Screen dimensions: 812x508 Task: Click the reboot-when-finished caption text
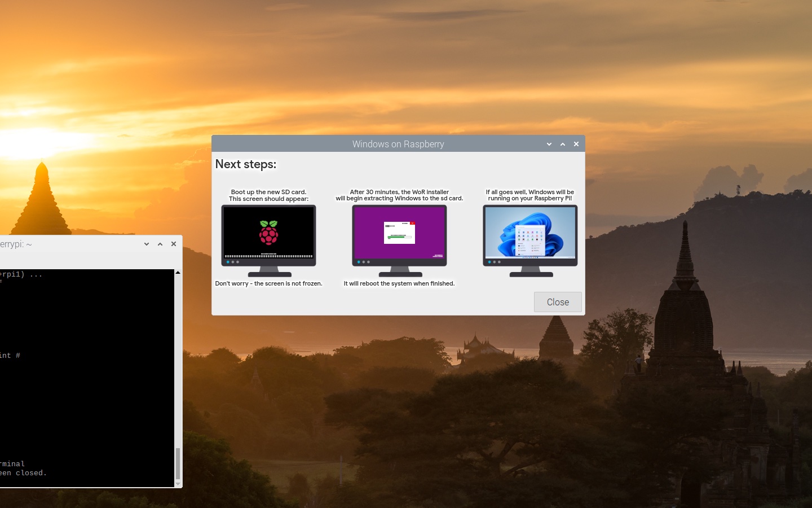pos(399,283)
